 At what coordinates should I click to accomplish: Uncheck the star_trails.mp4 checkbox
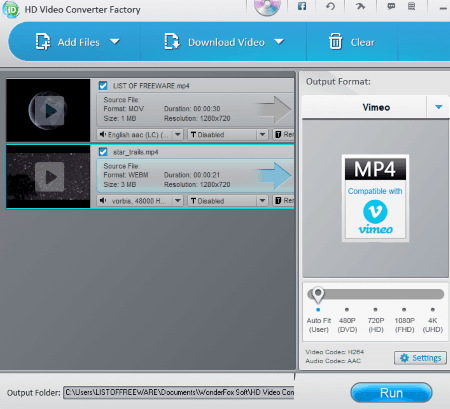click(x=103, y=152)
